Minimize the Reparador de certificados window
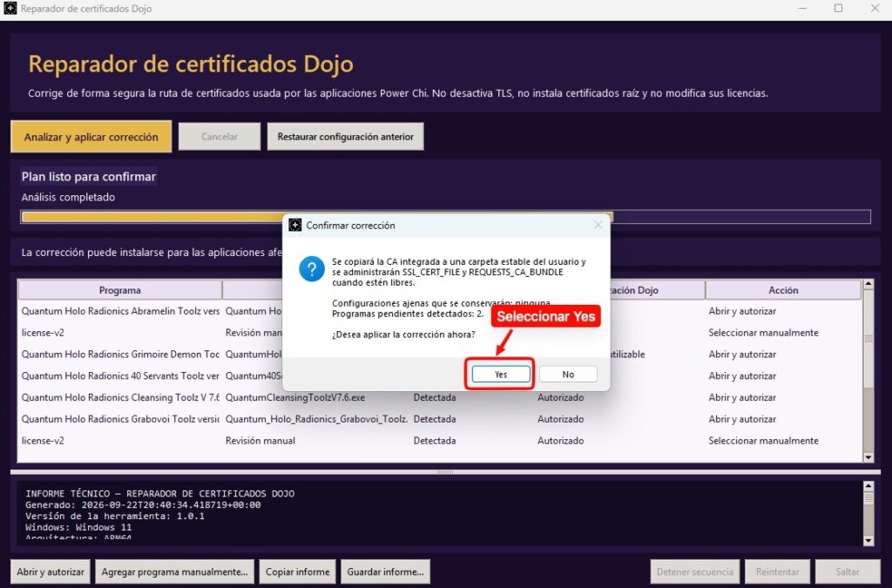Screen dimensions: 892x588 tap(802, 9)
